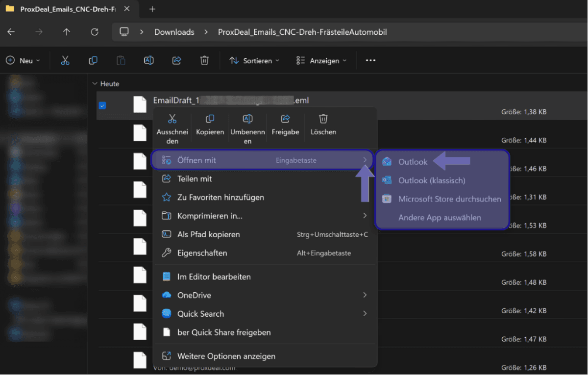The width and height of the screenshot is (588, 375).
Task: Choose Weitere Optionen anzeigen
Action: [x=264, y=356]
